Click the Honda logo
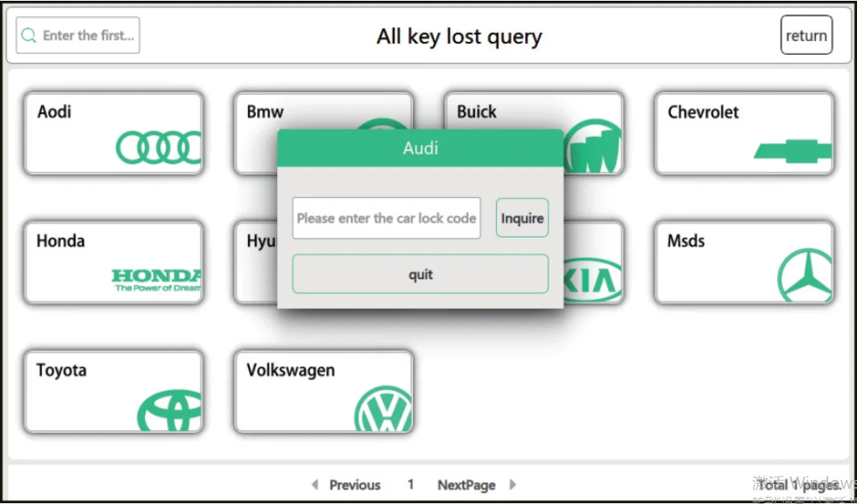 pyautogui.click(x=156, y=280)
